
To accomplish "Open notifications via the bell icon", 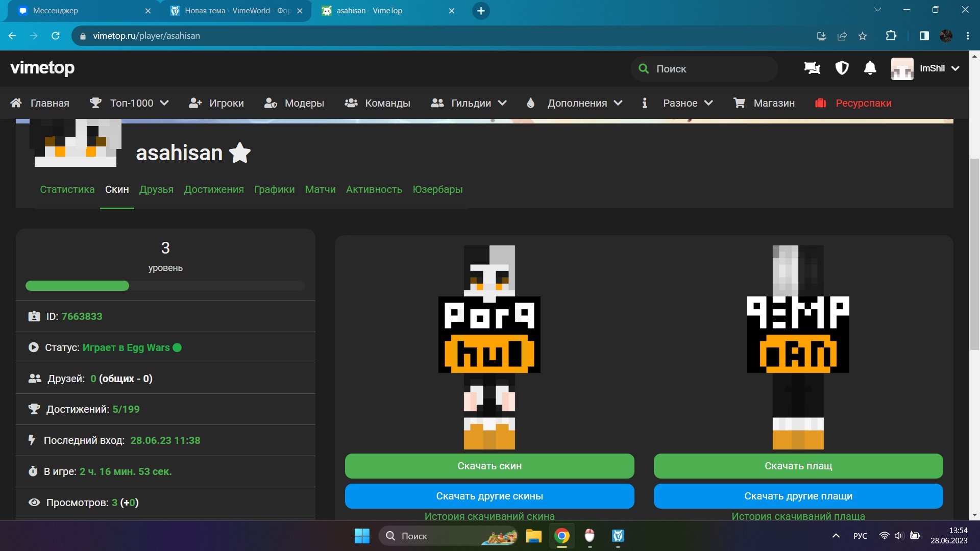I will (x=870, y=68).
